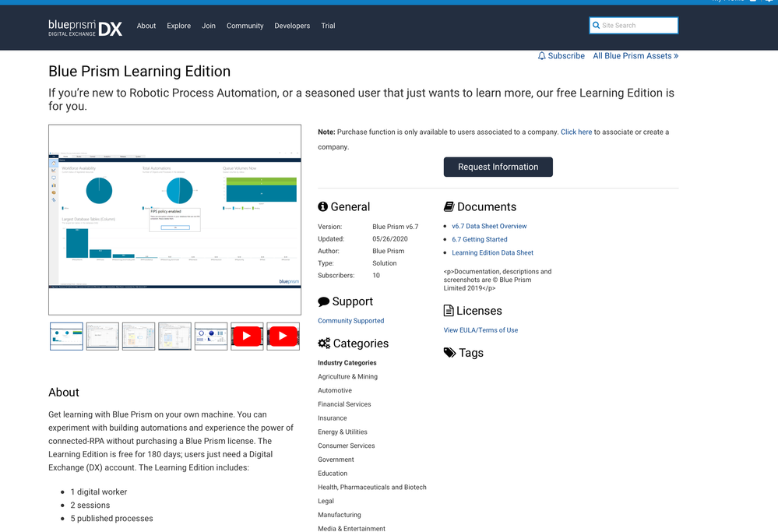Click the search magnifier icon
This screenshot has width=778, height=532.
tap(597, 26)
